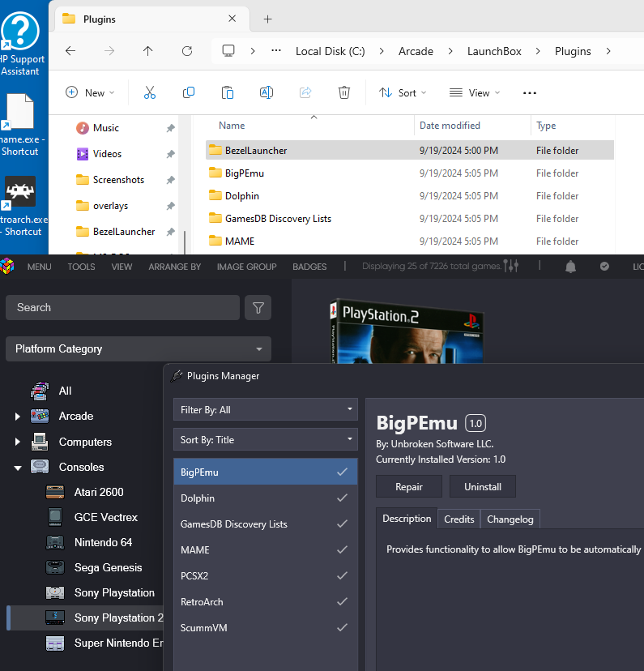The height and width of the screenshot is (671, 644).
Task: Go up one folder level in Explorer
Action: [148, 51]
